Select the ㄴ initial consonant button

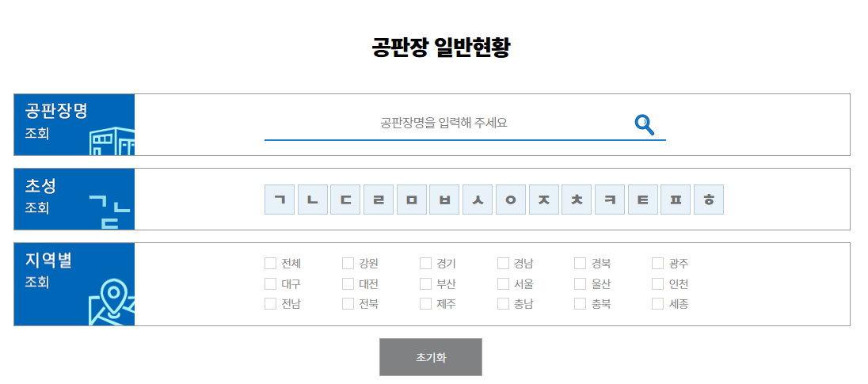pos(312,200)
